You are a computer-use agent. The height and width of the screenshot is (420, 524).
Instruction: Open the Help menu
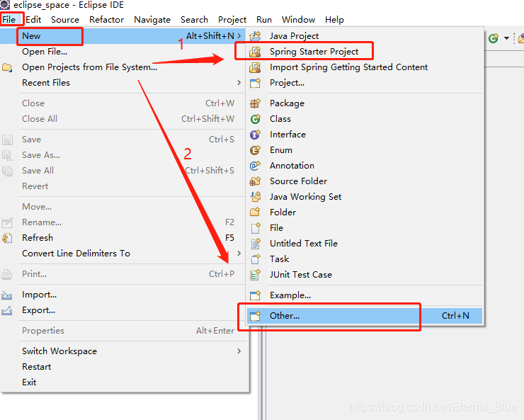[334, 20]
